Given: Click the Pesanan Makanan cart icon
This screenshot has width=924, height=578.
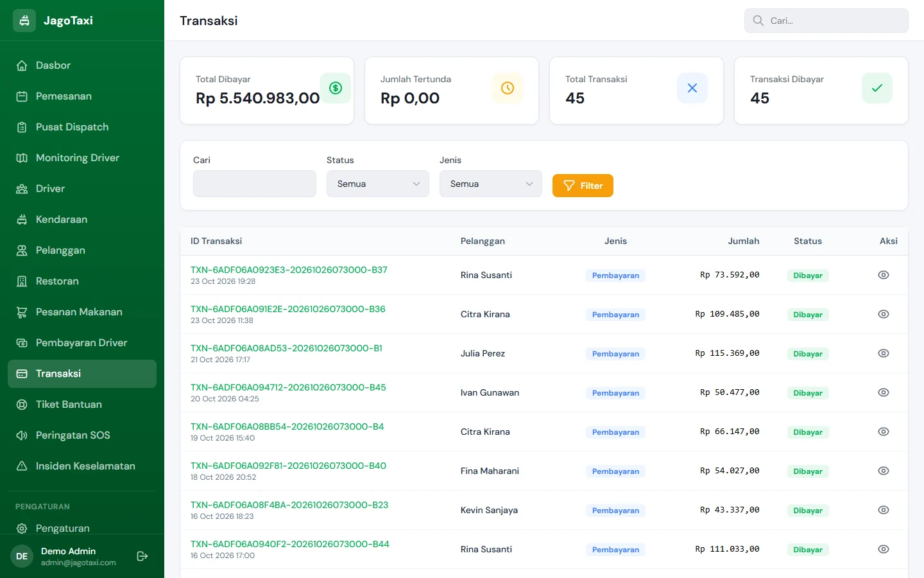Looking at the screenshot, I should (22, 312).
